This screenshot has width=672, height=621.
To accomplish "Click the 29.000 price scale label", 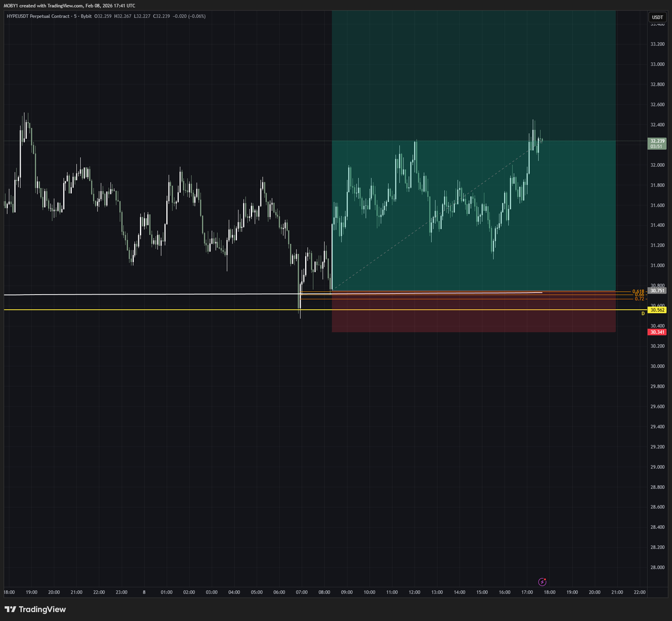I will [657, 467].
